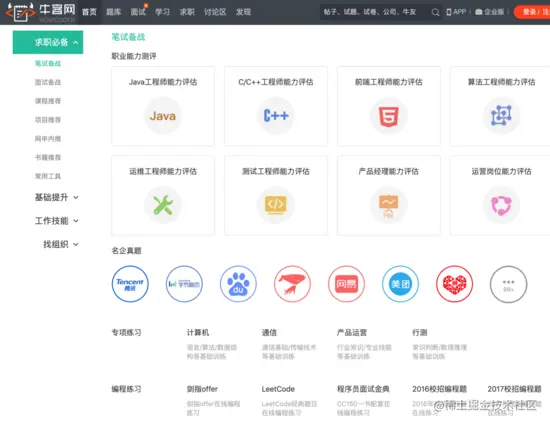Click the 产品经理能力评估 title
This screenshot has height=425, width=550.
[x=389, y=171]
